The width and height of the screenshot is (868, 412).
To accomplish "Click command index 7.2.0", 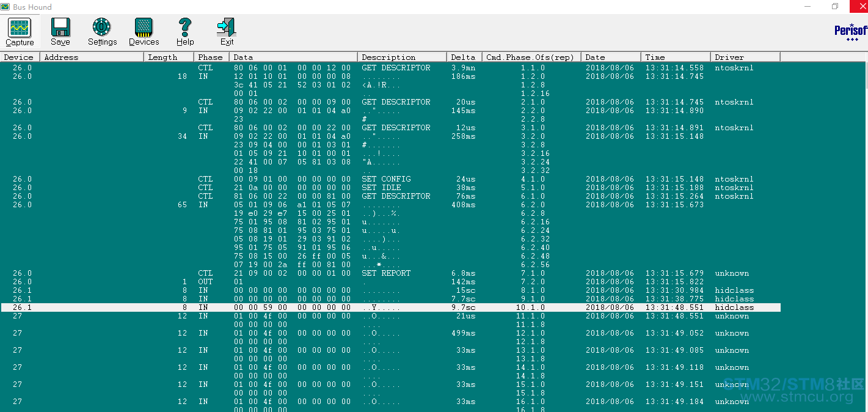I will pyautogui.click(x=533, y=282).
